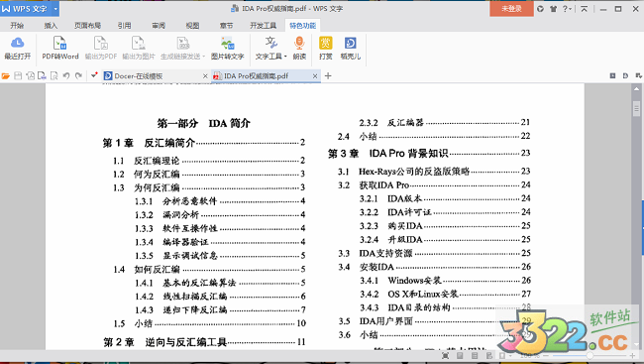Click the open folder icon in quick toolbar
The width and height of the screenshot is (644, 364).
click(5, 76)
